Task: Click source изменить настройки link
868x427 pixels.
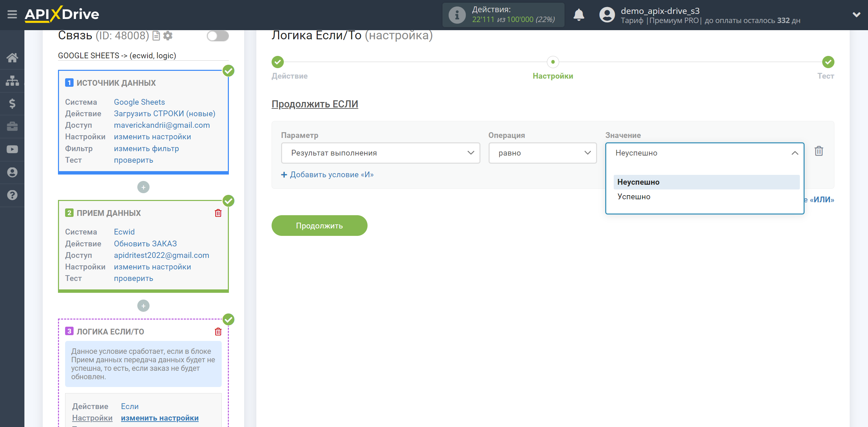Action: point(152,137)
